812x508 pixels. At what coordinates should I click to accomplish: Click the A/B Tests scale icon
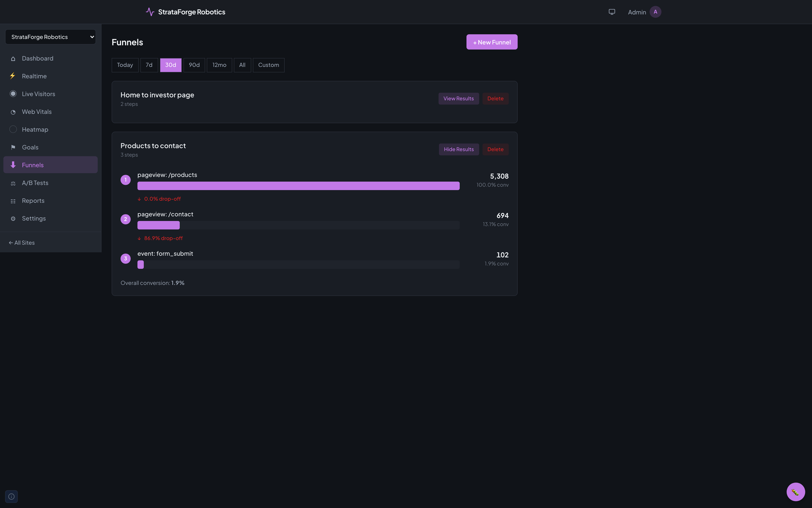tap(13, 183)
